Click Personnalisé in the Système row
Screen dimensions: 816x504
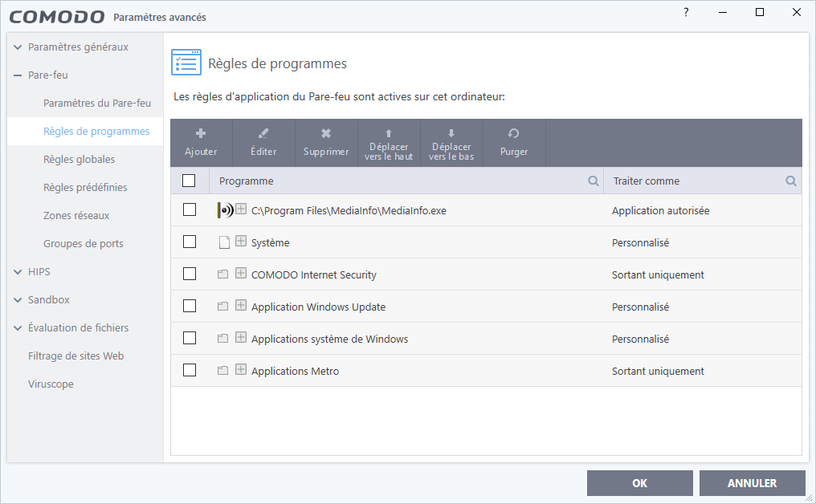(x=641, y=243)
